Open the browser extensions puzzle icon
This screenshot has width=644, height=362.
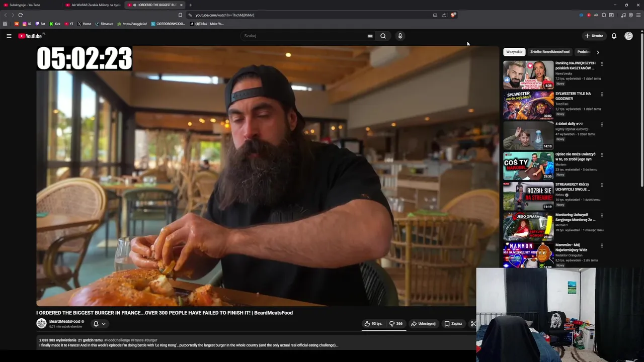(604, 15)
